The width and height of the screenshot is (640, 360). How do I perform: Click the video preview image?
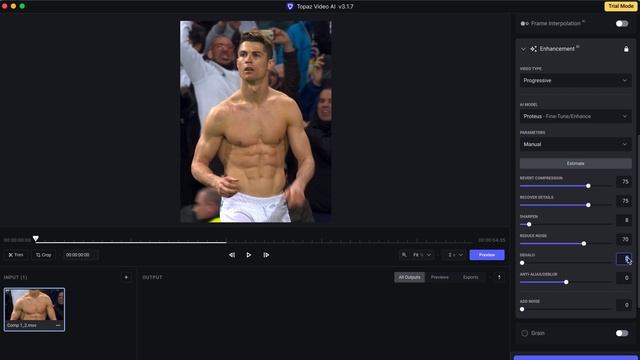pos(256,122)
